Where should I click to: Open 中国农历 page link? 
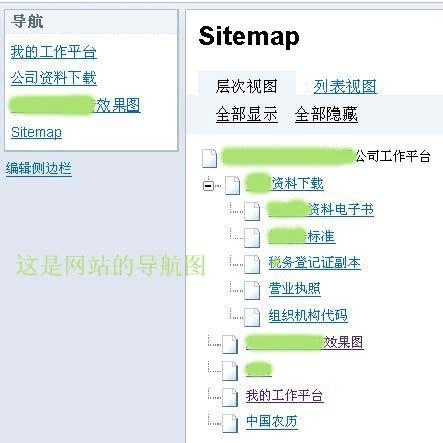272,422
